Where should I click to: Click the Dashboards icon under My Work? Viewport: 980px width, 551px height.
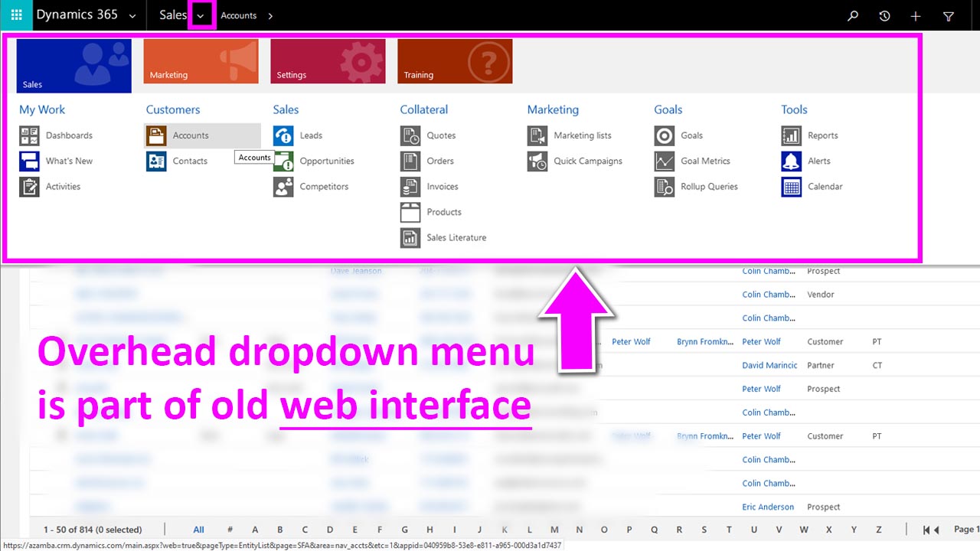[29, 135]
